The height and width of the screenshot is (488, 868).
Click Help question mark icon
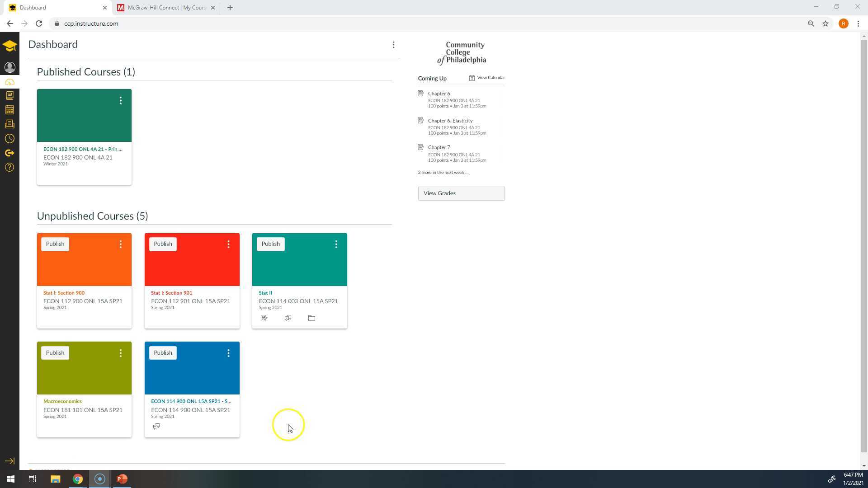[x=9, y=168]
